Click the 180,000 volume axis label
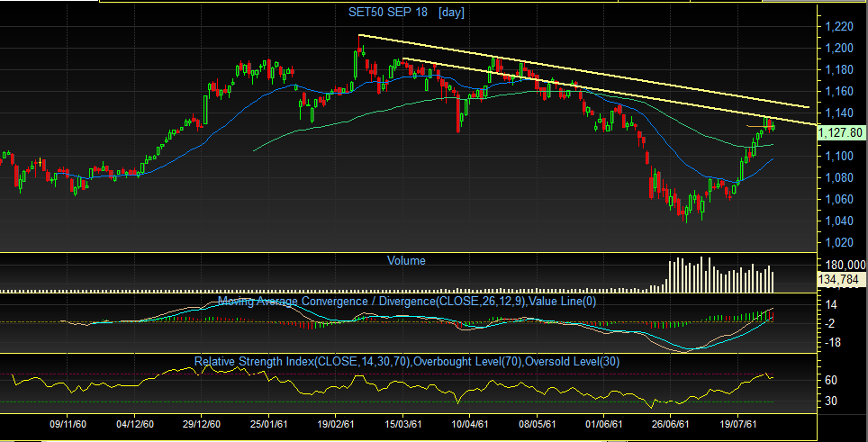868x442 pixels. tap(845, 265)
